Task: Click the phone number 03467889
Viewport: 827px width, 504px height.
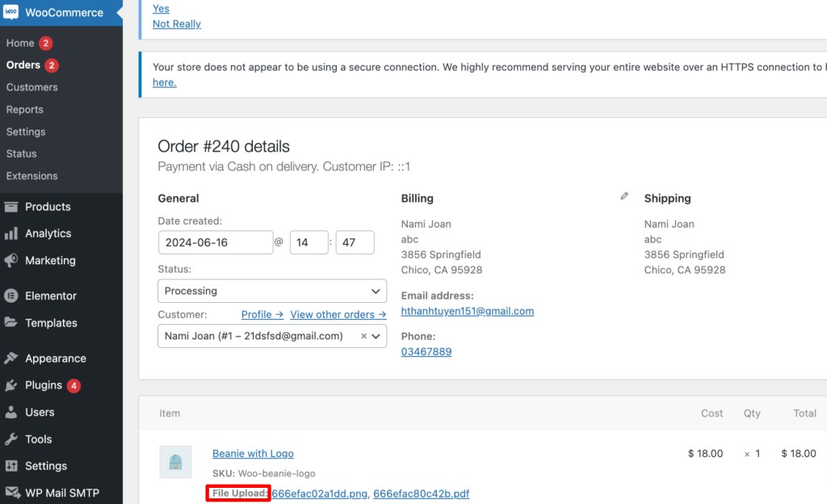Action: pyautogui.click(x=426, y=351)
